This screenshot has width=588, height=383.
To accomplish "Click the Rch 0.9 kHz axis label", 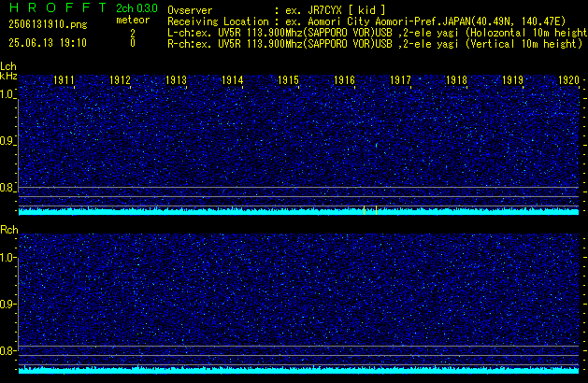I will [7, 304].
